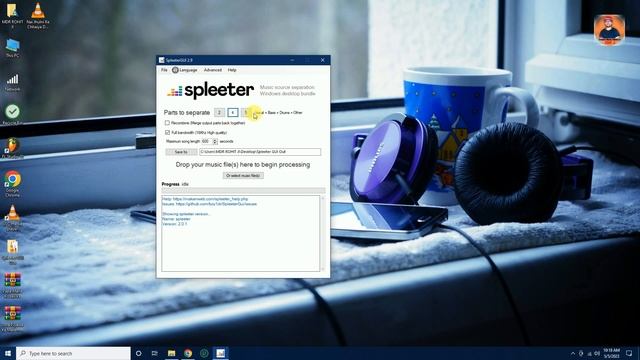Select the This PC desktop icon
640x360 pixels.
[x=12, y=48]
